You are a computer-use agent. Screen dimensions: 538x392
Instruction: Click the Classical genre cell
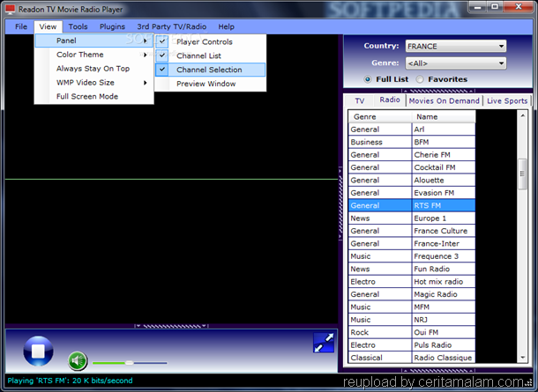(x=380, y=357)
